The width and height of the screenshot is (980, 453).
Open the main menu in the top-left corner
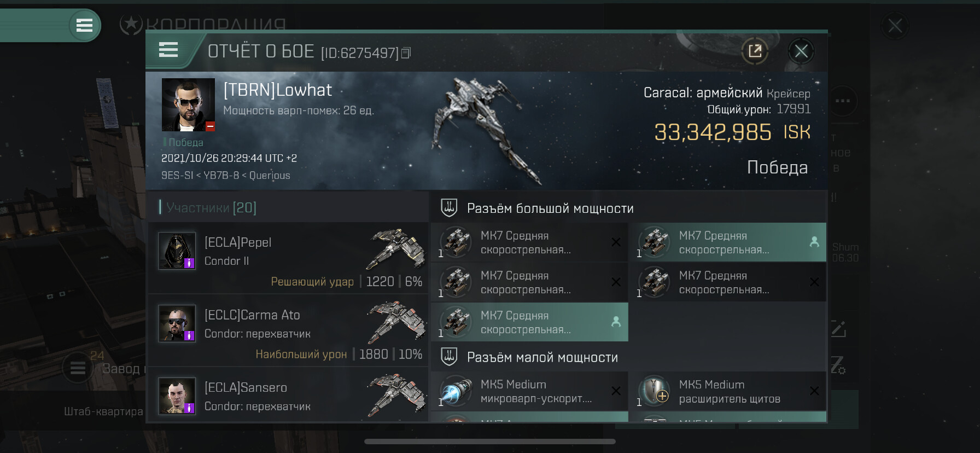point(84,25)
